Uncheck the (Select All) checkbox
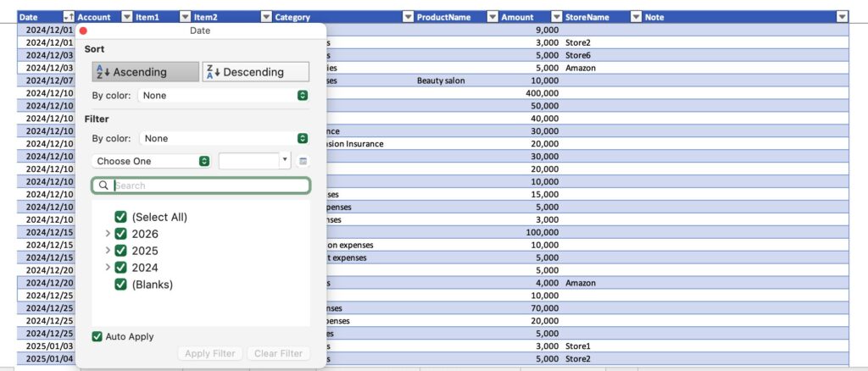 [x=120, y=217]
